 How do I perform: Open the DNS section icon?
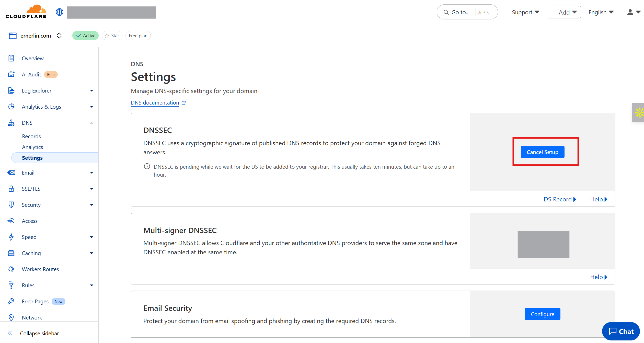pyautogui.click(x=11, y=123)
